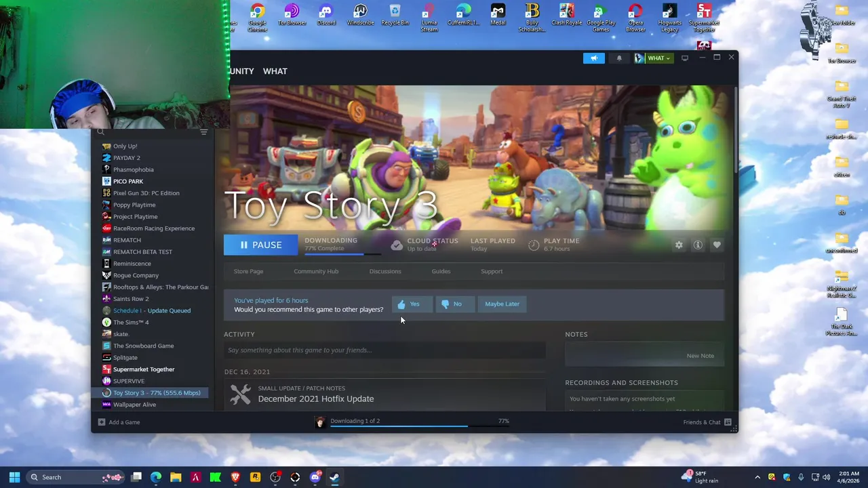
Task: Open Discord desktop shortcut
Action: 326,15
